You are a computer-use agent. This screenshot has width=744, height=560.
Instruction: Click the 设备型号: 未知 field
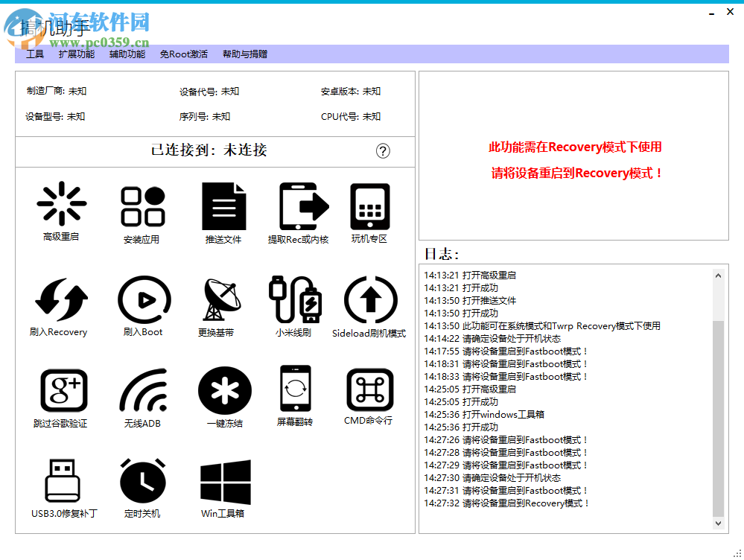click(55, 117)
